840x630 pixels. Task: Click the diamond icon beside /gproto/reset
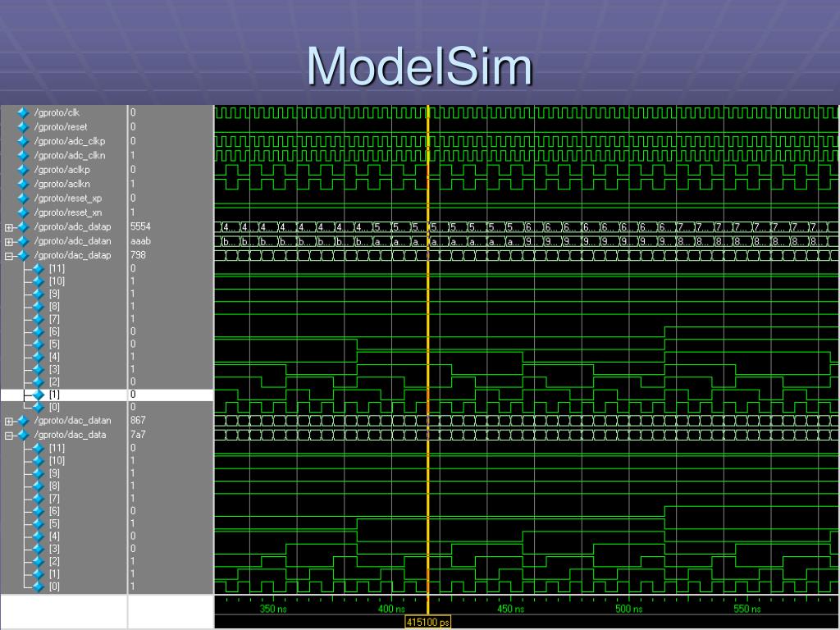click(22, 127)
